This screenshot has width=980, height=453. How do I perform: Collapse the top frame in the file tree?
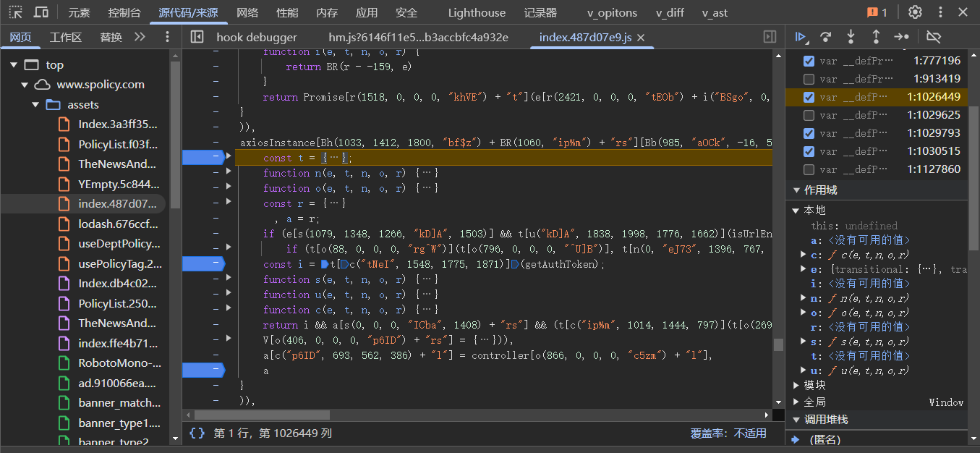[x=14, y=65]
